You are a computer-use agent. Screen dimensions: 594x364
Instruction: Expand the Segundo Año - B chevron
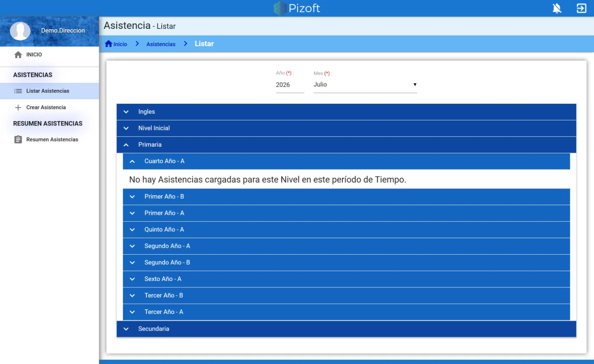point(132,263)
